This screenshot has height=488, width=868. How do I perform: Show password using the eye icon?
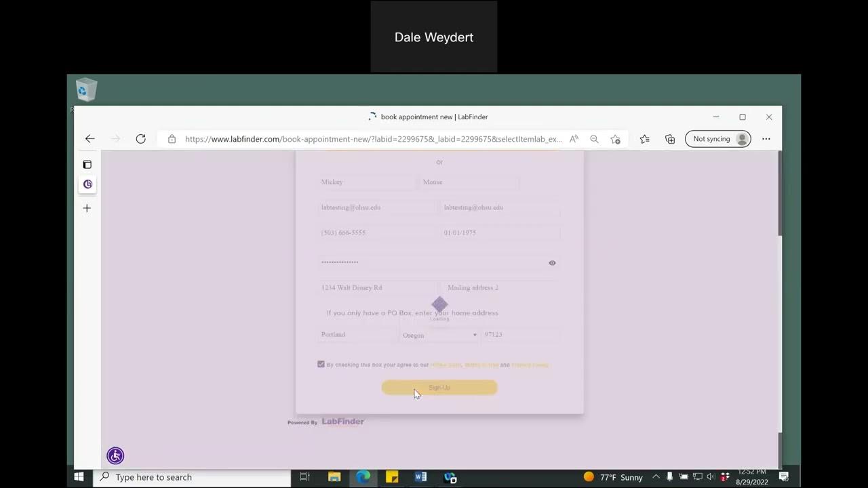[552, 263]
